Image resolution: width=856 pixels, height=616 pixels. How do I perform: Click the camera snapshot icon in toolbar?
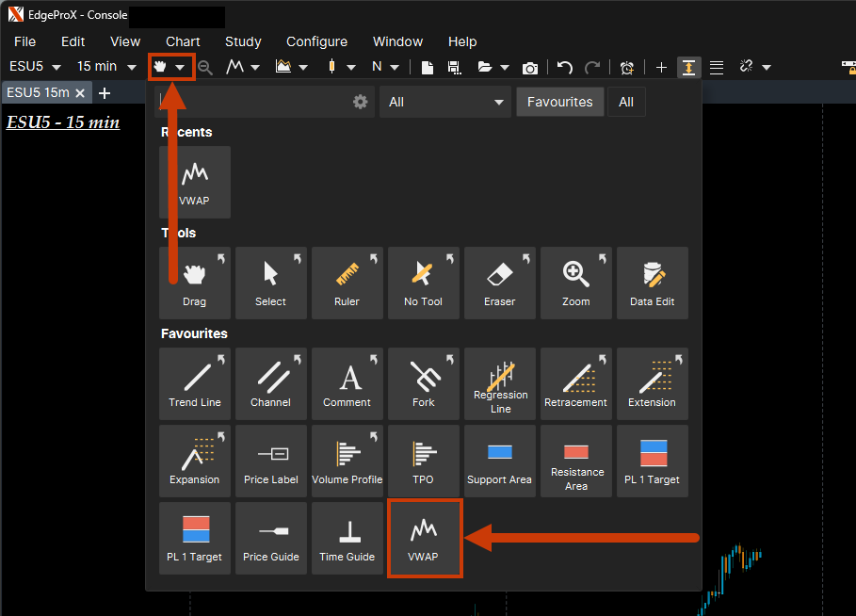[530, 67]
